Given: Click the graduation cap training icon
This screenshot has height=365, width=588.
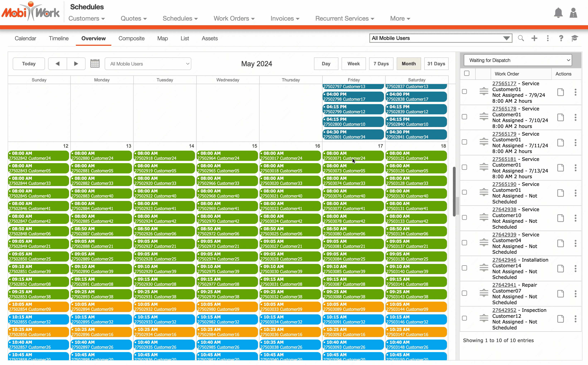Looking at the screenshot, I should click(574, 38).
